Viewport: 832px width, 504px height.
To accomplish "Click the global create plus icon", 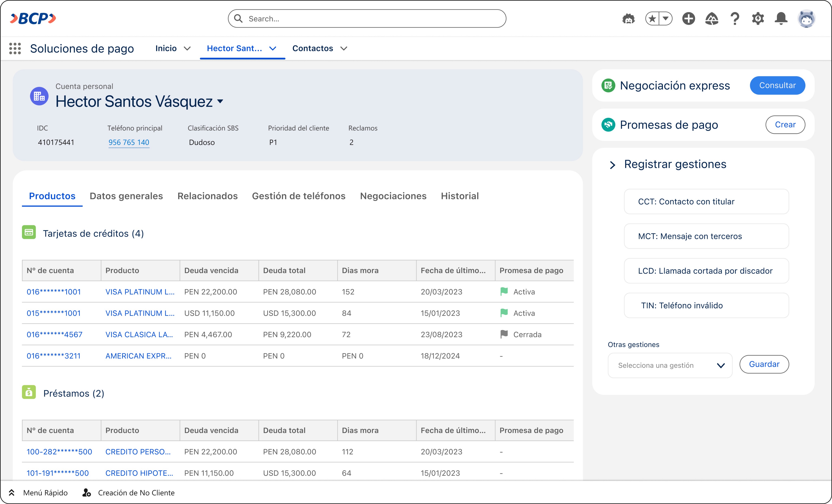I will [689, 18].
